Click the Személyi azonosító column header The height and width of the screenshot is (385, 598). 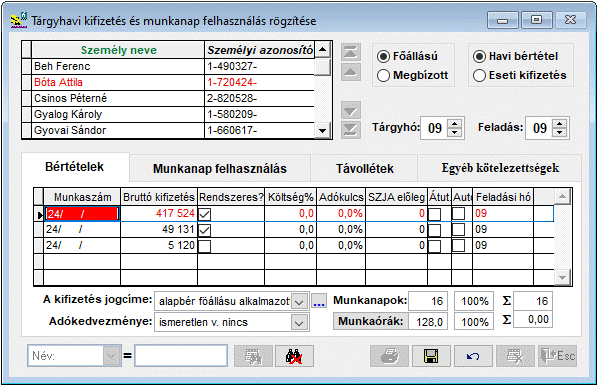click(x=260, y=50)
